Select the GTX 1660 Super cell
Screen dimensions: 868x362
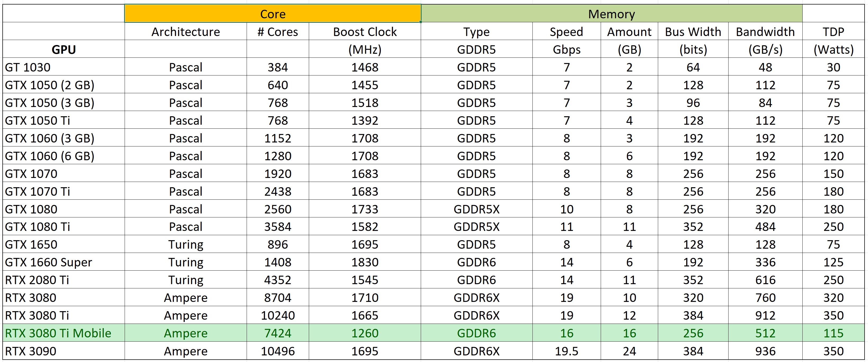48,262
